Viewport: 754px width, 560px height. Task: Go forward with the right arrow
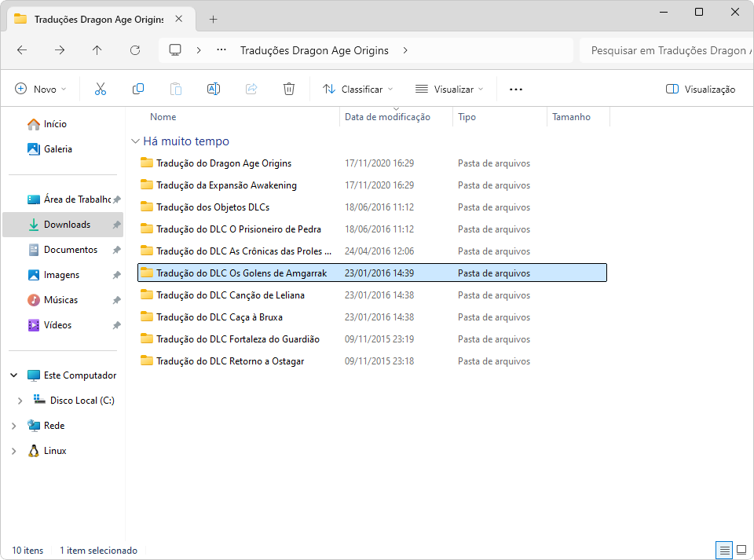point(60,50)
